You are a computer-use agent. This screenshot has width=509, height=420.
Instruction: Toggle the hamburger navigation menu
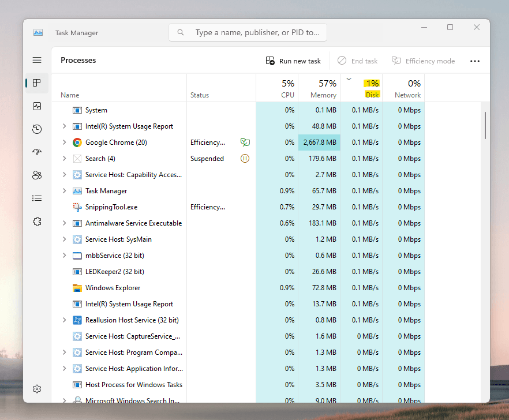click(37, 60)
